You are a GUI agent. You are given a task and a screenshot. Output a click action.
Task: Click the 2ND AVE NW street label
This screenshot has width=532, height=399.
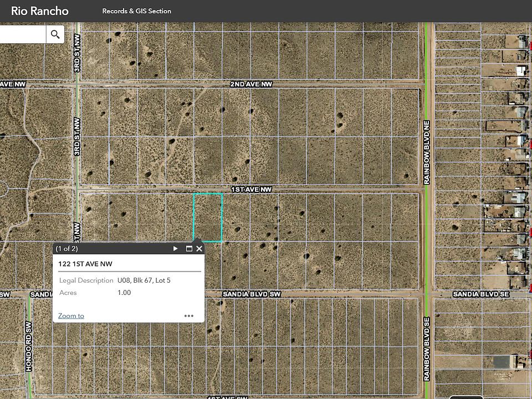point(252,84)
